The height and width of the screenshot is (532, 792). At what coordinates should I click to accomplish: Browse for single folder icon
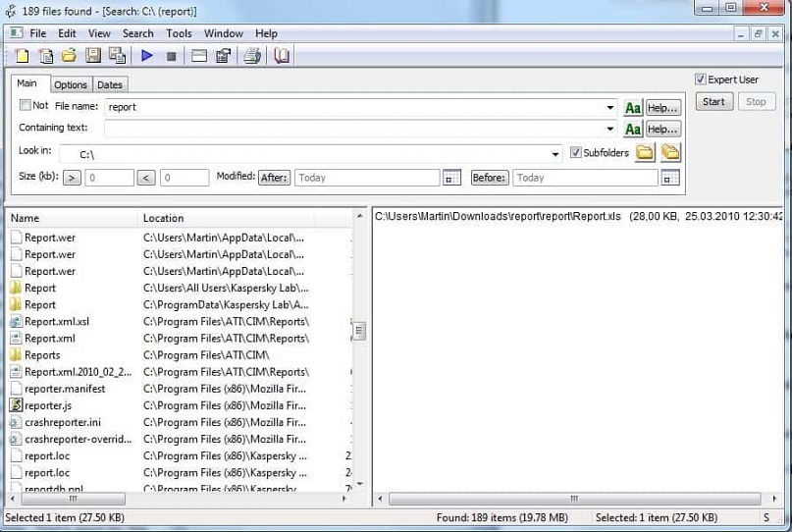[x=645, y=152]
